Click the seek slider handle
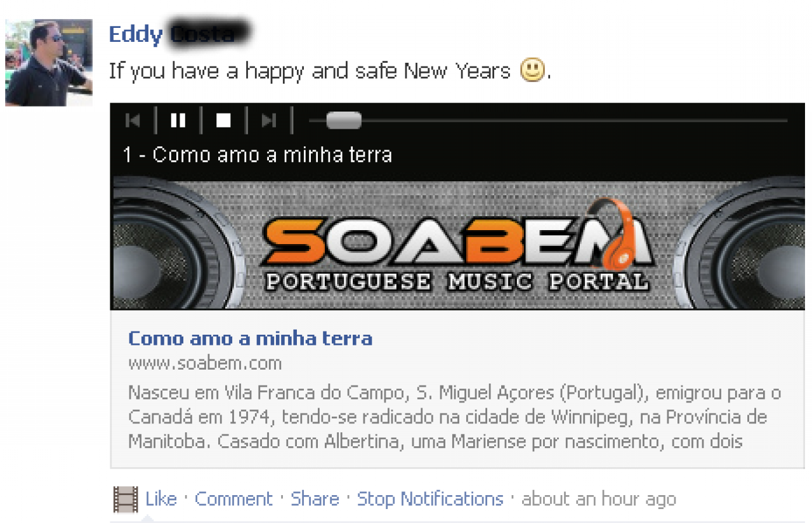Viewport: 812px width, 523px height. (x=343, y=120)
